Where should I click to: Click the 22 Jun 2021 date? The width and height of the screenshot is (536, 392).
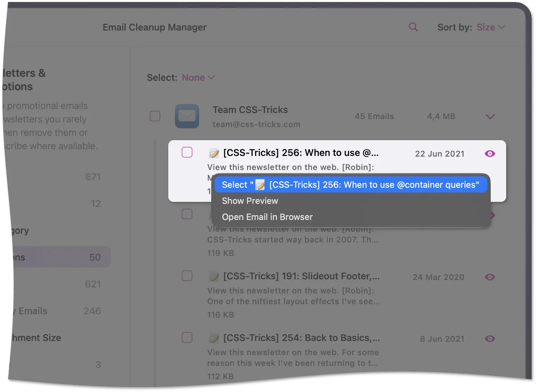(x=439, y=154)
